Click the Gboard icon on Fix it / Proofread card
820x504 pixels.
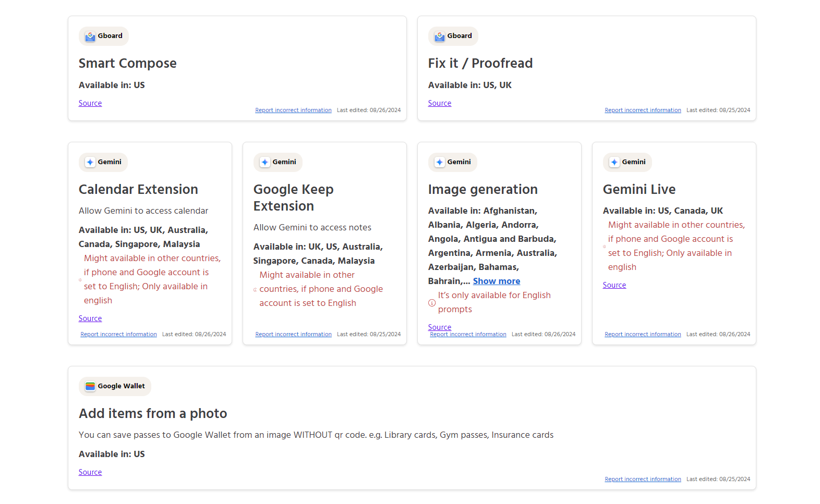click(440, 36)
